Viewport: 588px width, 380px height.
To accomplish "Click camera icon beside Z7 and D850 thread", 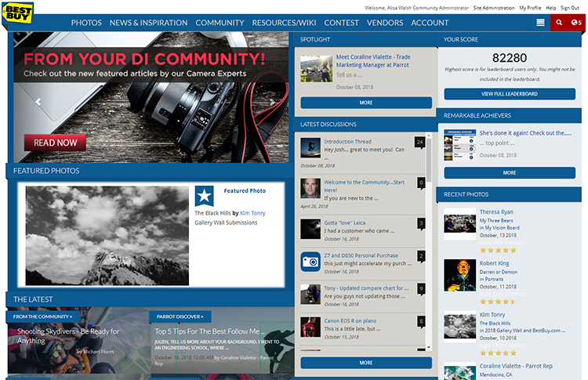I will tap(310, 262).
